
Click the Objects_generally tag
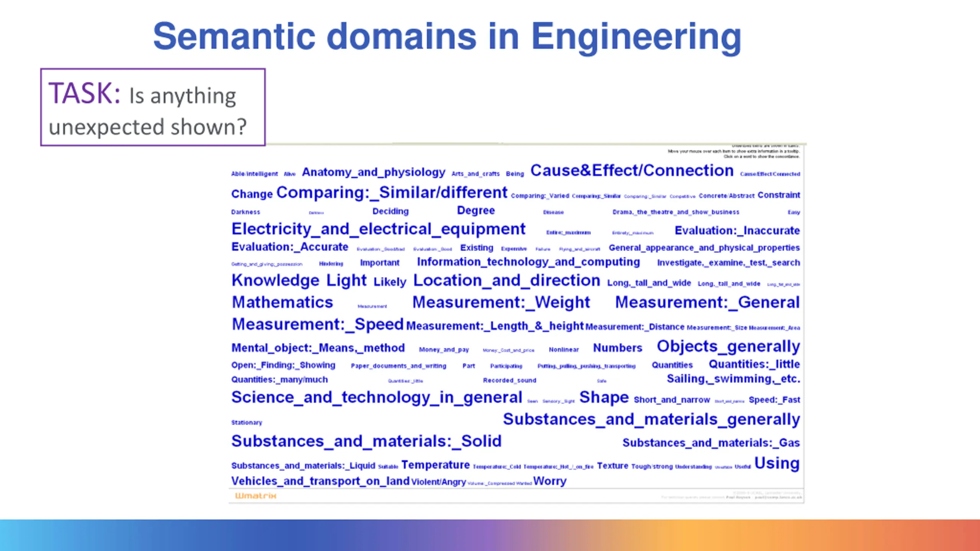coord(728,346)
